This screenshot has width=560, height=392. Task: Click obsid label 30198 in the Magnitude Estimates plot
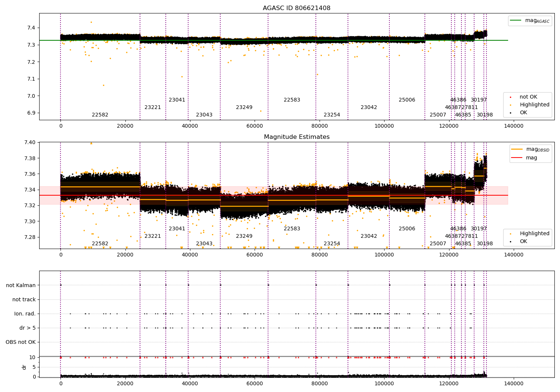[485, 244]
